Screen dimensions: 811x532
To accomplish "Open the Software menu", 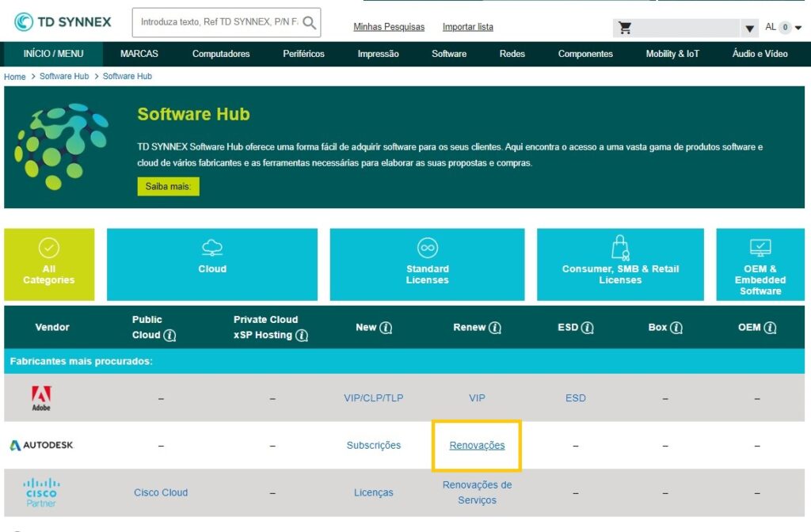I will tap(449, 54).
